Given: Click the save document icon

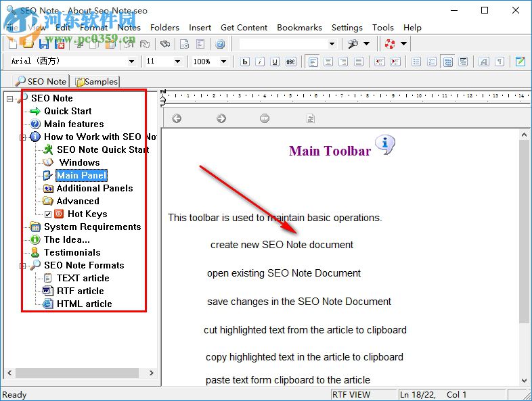Looking at the screenshot, I should point(44,44).
